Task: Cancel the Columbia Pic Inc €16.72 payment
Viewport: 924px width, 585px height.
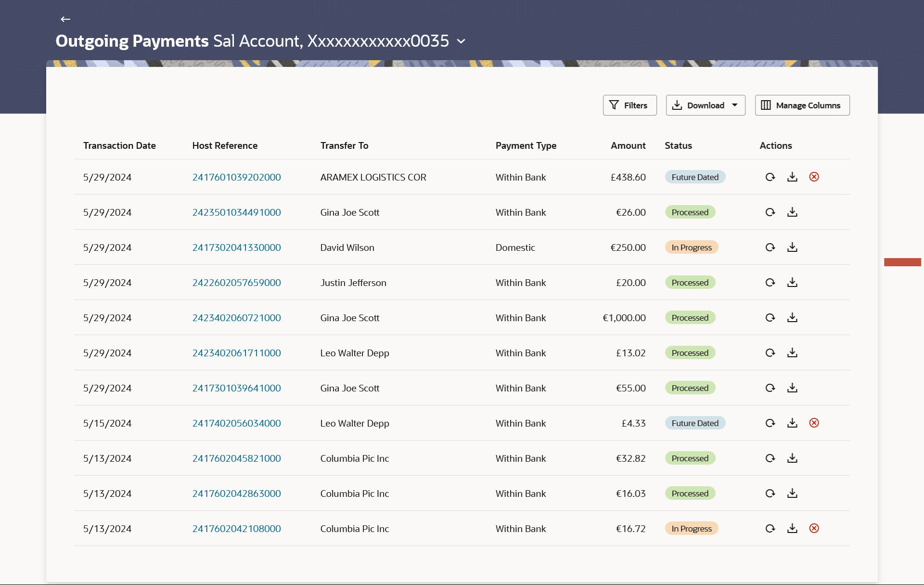Action: tap(814, 529)
